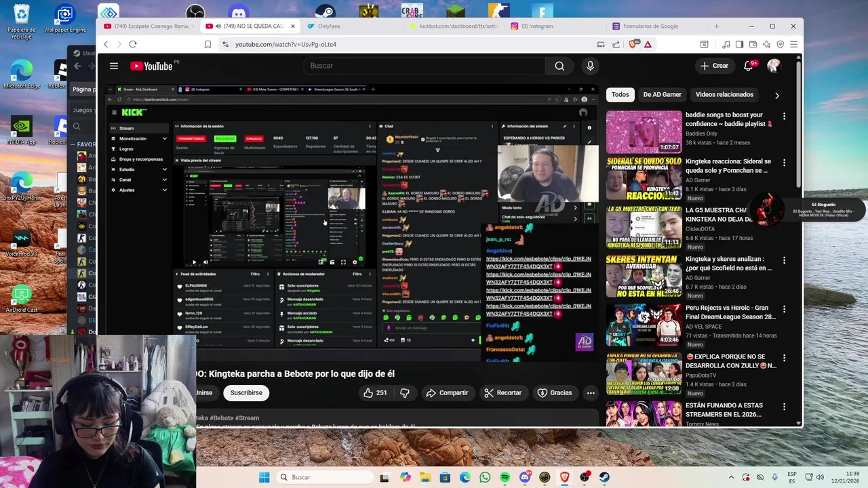
Task: Click the Suscribirse button
Action: coord(246,392)
